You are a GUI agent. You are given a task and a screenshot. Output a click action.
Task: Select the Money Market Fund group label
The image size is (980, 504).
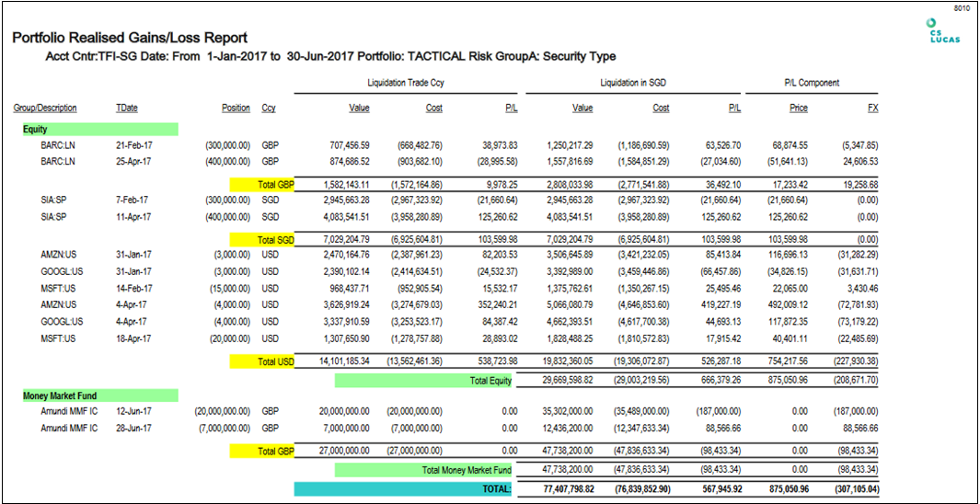pyautogui.click(x=100, y=395)
